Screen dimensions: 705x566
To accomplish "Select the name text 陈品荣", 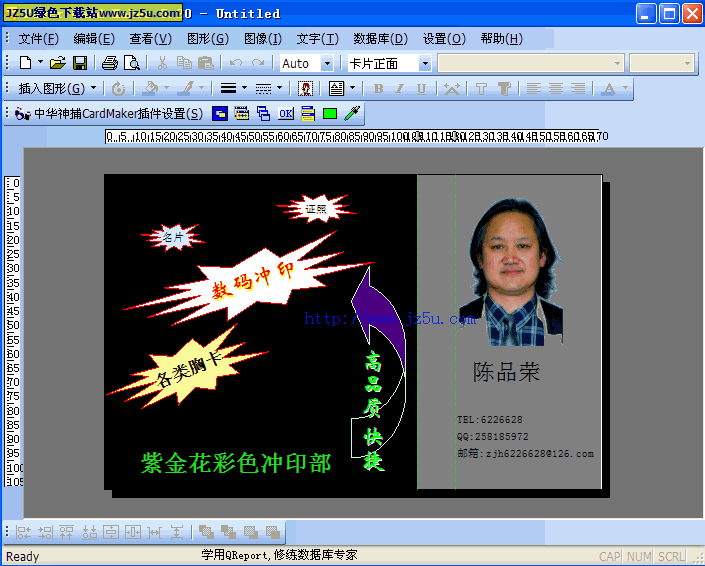I will [506, 372].
